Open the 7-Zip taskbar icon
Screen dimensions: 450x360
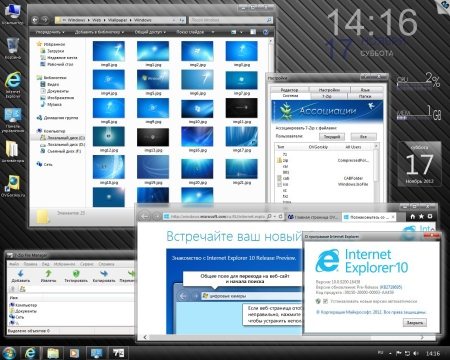click(x=118, y=353)
